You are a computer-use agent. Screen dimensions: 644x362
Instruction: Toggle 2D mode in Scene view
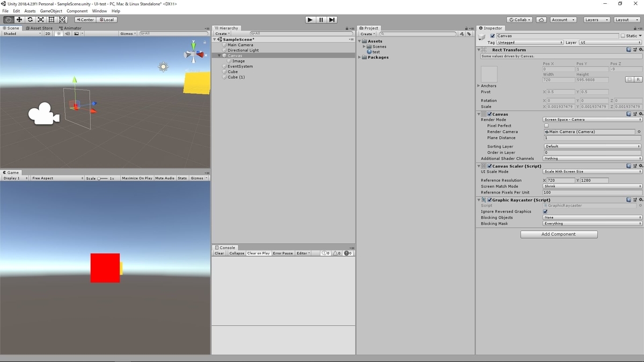tap(48, 34)
